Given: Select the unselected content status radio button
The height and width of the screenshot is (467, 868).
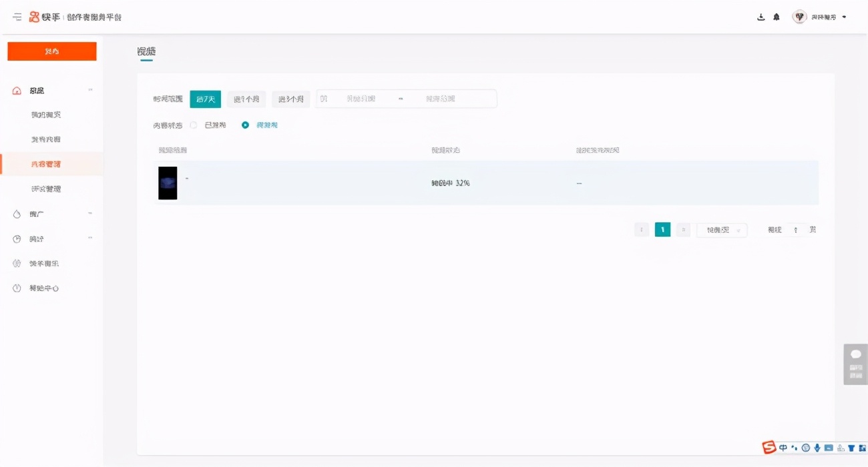Looking at the screenshot, I should click(194, 125).
